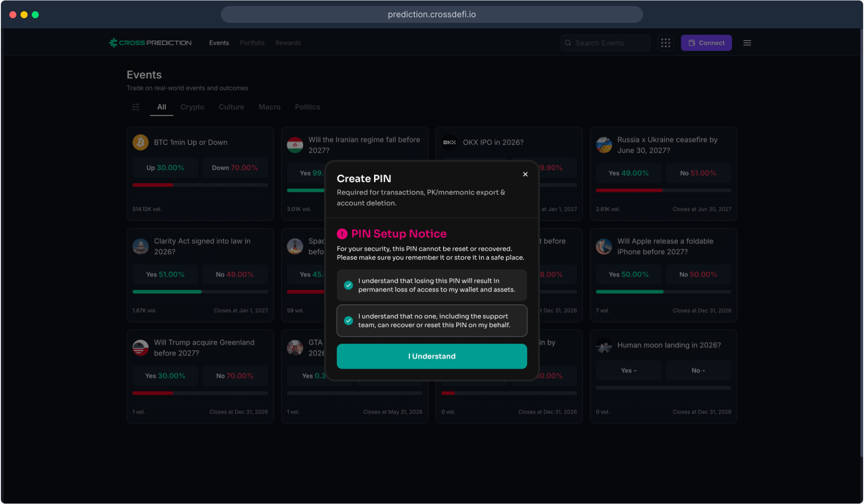The image size is (864, 504).
Task: Open the apps grid icon
Action: pos(666,43)
